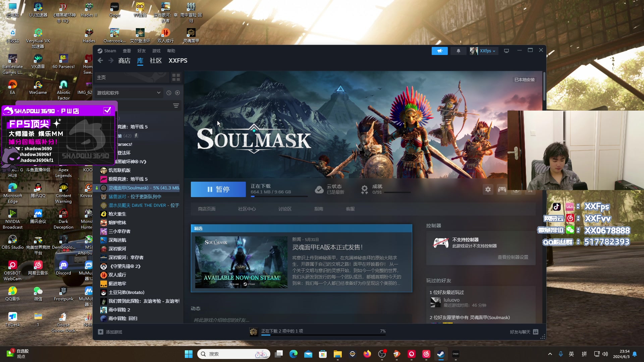This screenshot has height=362, width=644.
Task: Open 客服 link
Action: point(350,209)
